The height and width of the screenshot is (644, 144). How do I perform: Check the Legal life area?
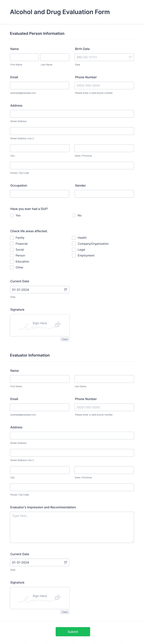pyautogui.click(x=74, y=250)
